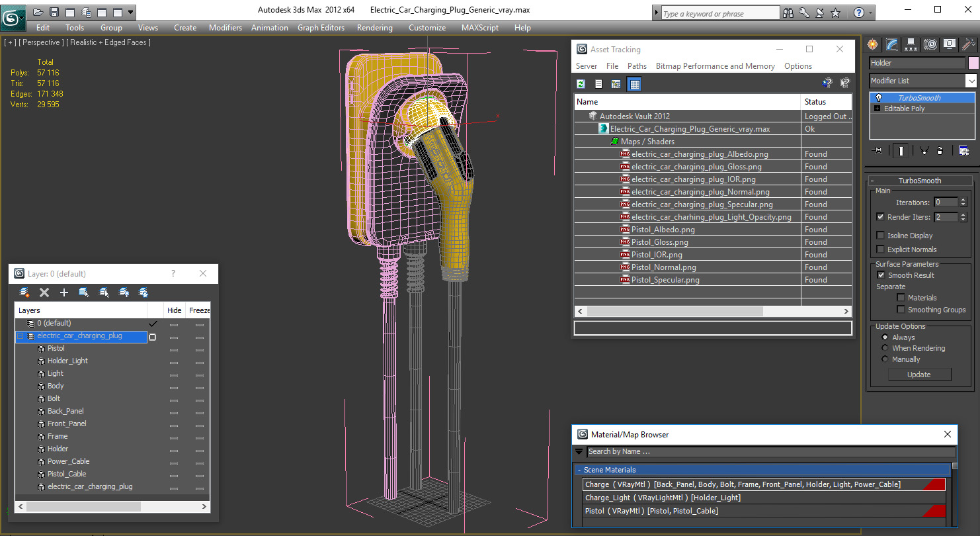This screenshot has width=980, height=536.
Task: Enable Separate by Materials checkbox
Action: coord(901,298)
